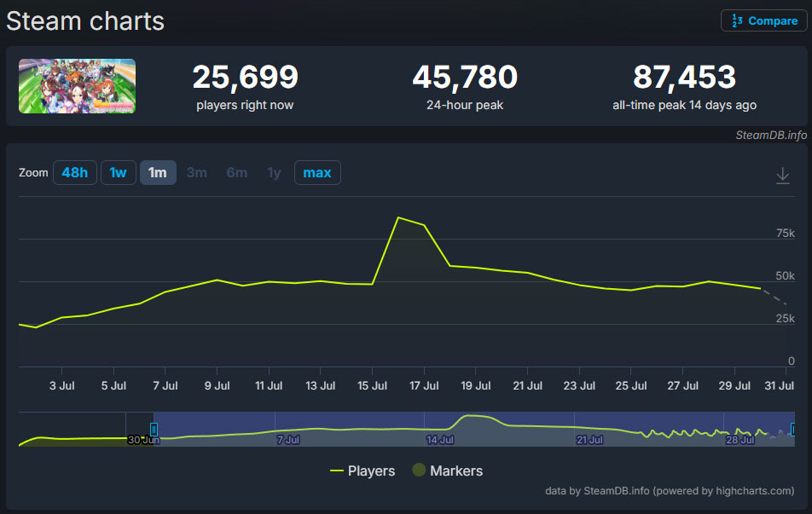The image size is (812, 514).
Task: Select the 1y zoom range
Action: point(274,173)
